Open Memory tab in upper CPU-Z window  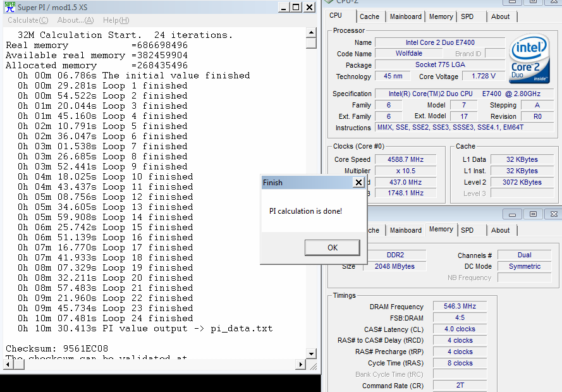pos(441,16)
